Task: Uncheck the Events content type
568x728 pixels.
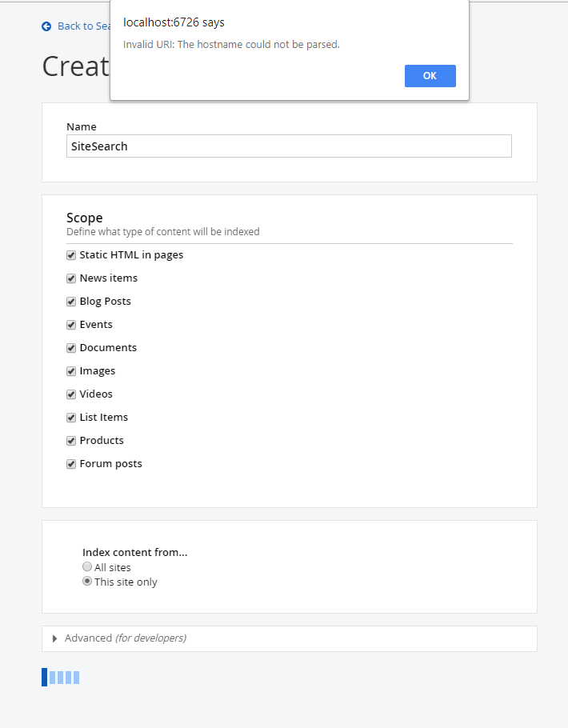Action: pos(71,324)
